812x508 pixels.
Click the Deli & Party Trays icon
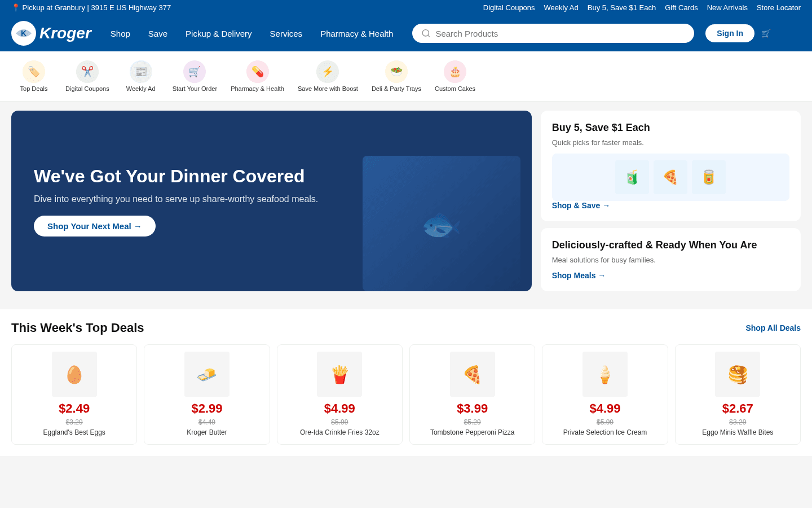tap(396, 72)
